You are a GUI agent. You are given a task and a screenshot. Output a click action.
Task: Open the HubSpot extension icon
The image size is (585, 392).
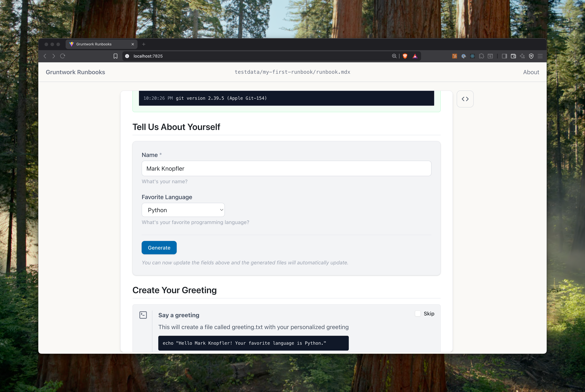coord(454,56)
